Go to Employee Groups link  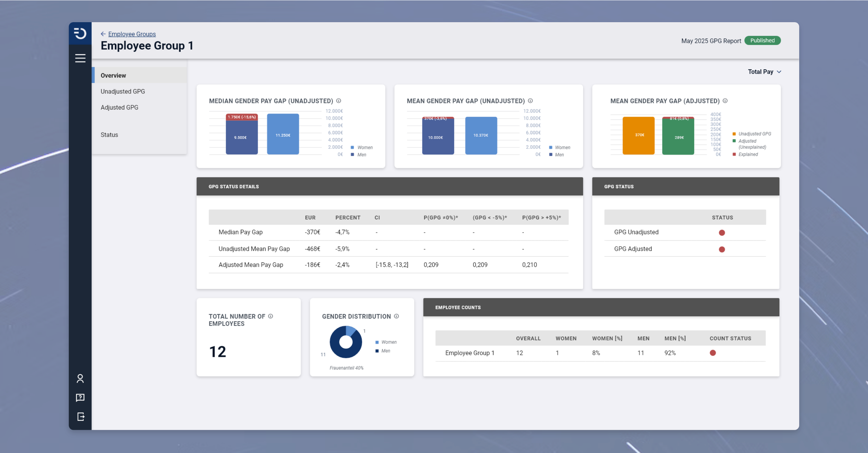pos(132,34)
